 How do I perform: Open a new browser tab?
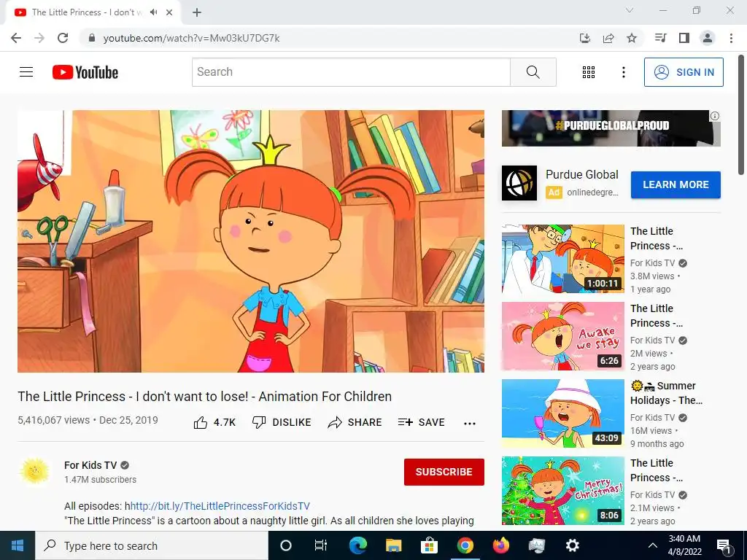(197, 12)
